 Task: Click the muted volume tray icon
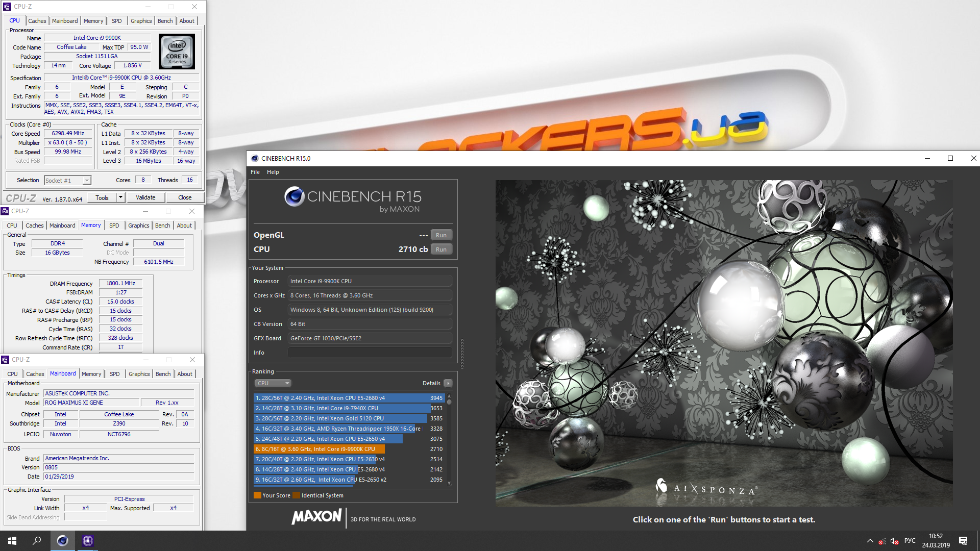(894, 541)
